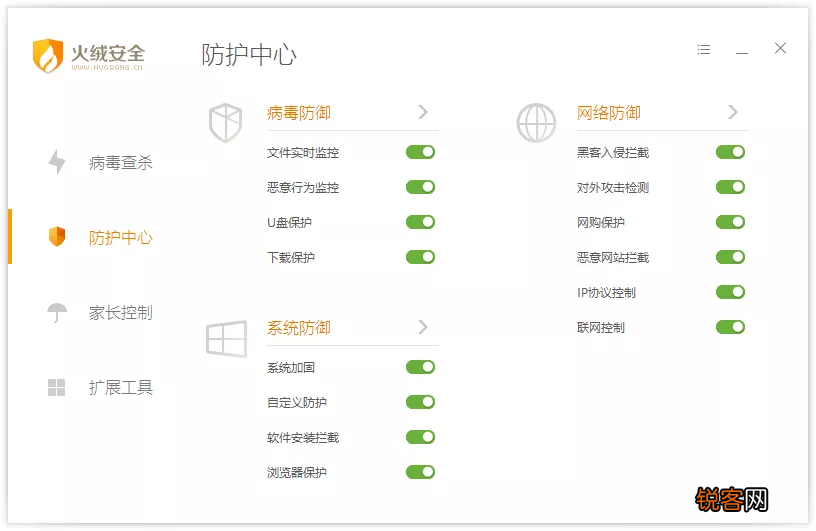Click the umbrella parental control icon
Viewport: 816px width, 531px height.
pos(57,313)
